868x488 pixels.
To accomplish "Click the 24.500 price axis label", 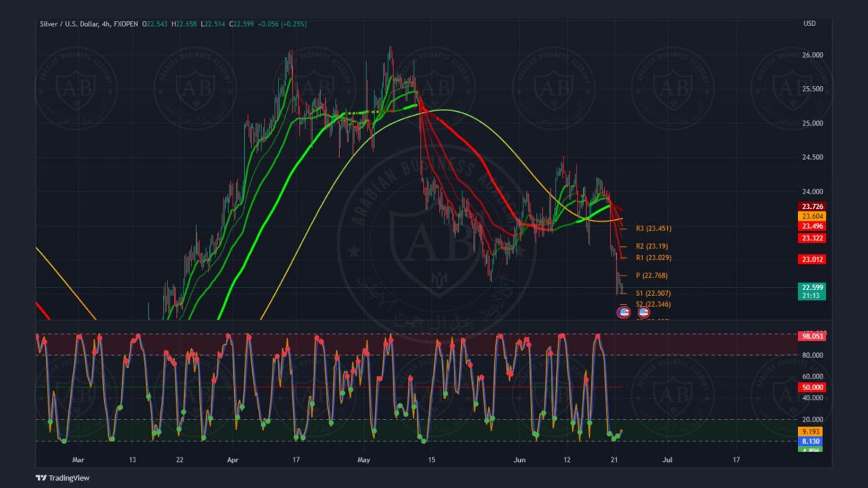I will [812, 157].
